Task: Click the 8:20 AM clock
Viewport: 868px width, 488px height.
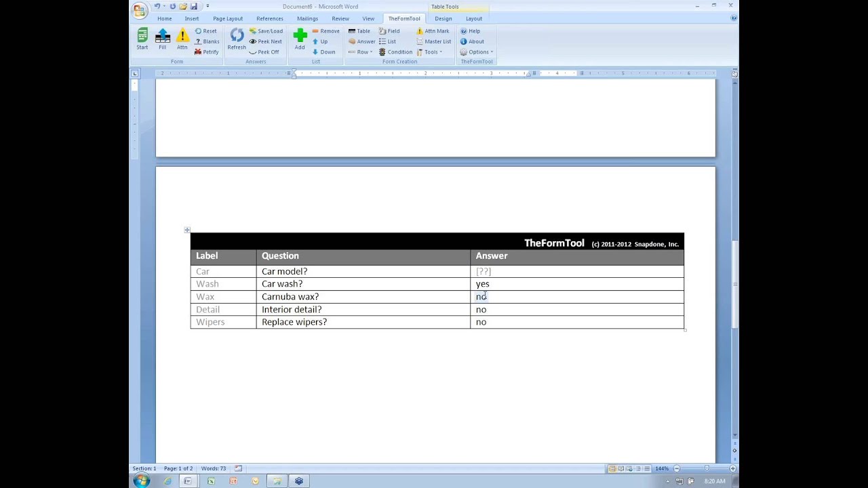Action: click(x=715, y=481)
